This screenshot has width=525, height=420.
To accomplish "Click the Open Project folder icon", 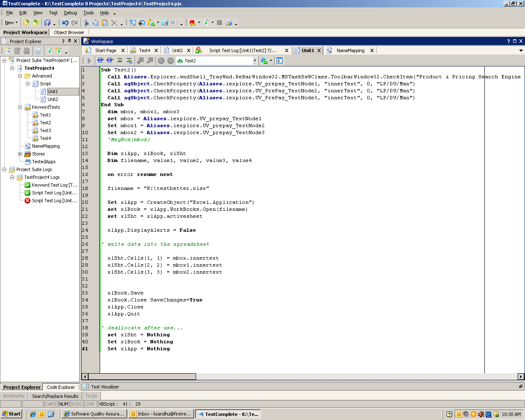I will (26, 23).
